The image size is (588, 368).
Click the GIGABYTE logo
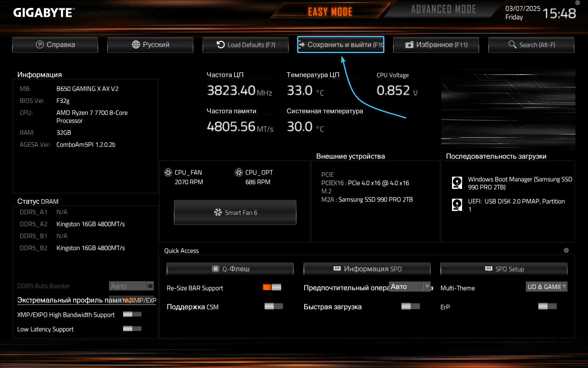tap(44, 13)
